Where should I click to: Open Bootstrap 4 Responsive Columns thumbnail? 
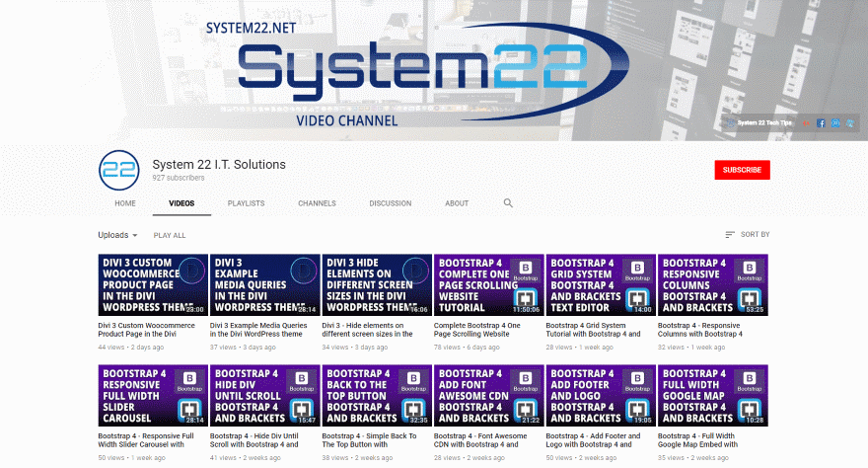pyautogui.click(x=712, y=284)
